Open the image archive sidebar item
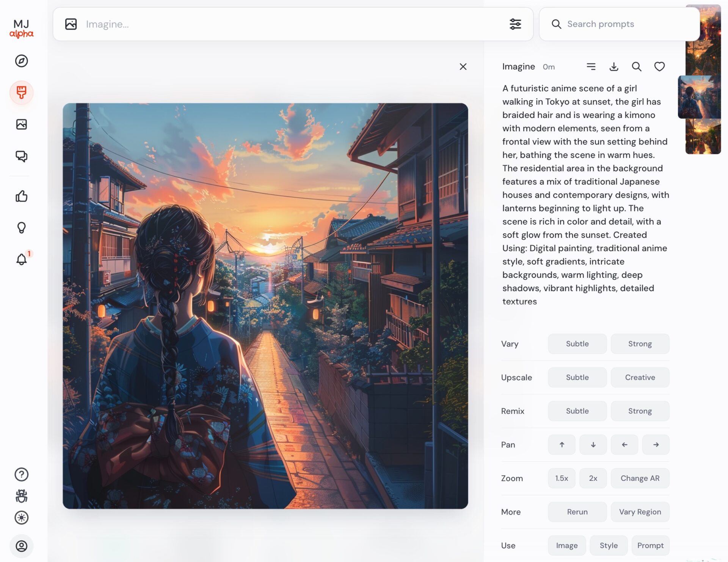 (x=22, y=124)
